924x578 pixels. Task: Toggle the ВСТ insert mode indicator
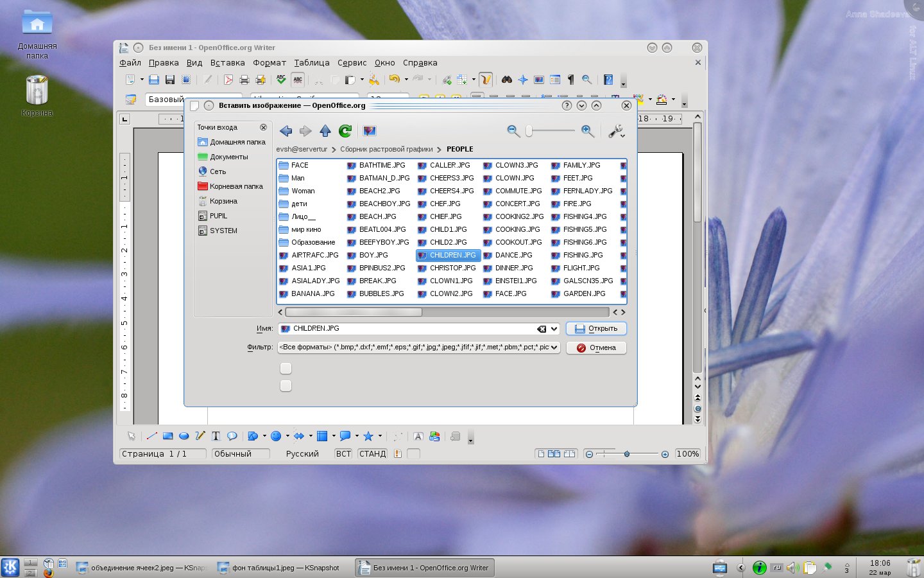coord(343,453)
